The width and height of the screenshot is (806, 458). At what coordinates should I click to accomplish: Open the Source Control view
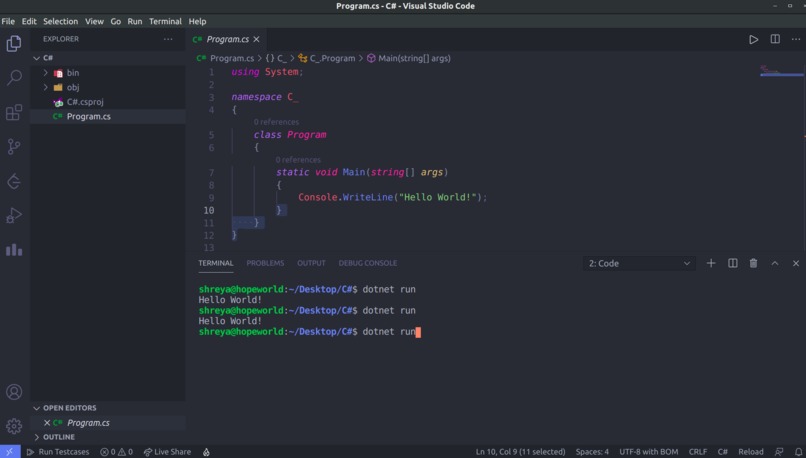[x=14, y=146]
